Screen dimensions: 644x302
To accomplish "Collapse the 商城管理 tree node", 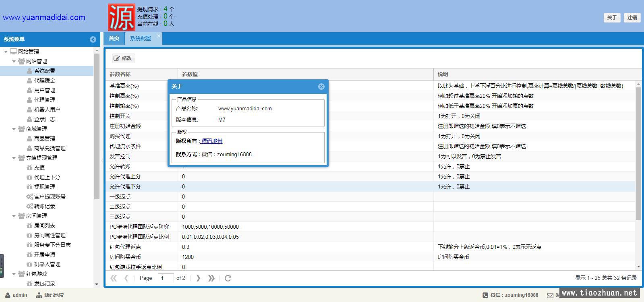I will coord(14,129).
